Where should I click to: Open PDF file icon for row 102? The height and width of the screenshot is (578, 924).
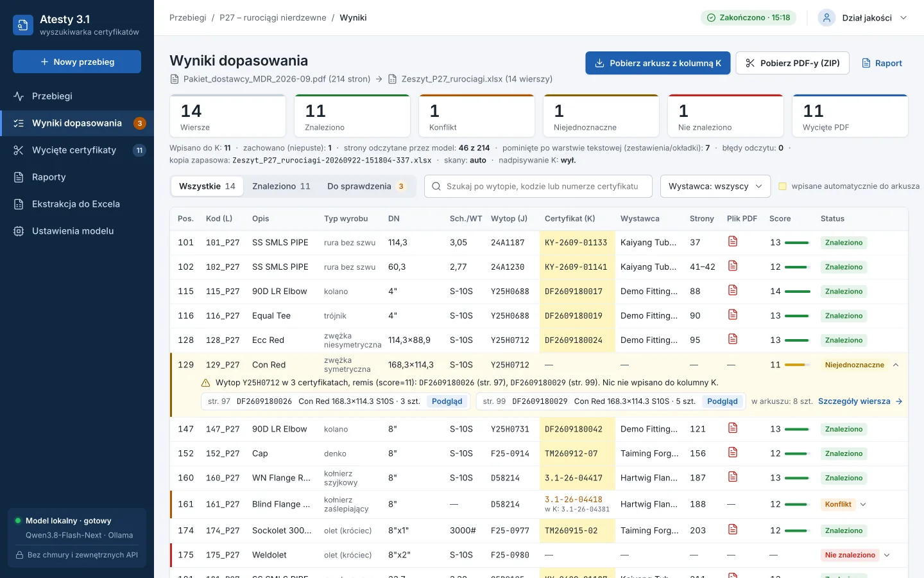pyautogui.click(x=733, y=266)
